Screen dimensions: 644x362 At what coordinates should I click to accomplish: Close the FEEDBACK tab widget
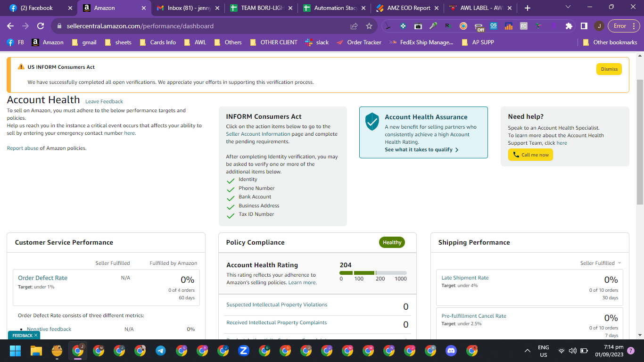[36, 335]
